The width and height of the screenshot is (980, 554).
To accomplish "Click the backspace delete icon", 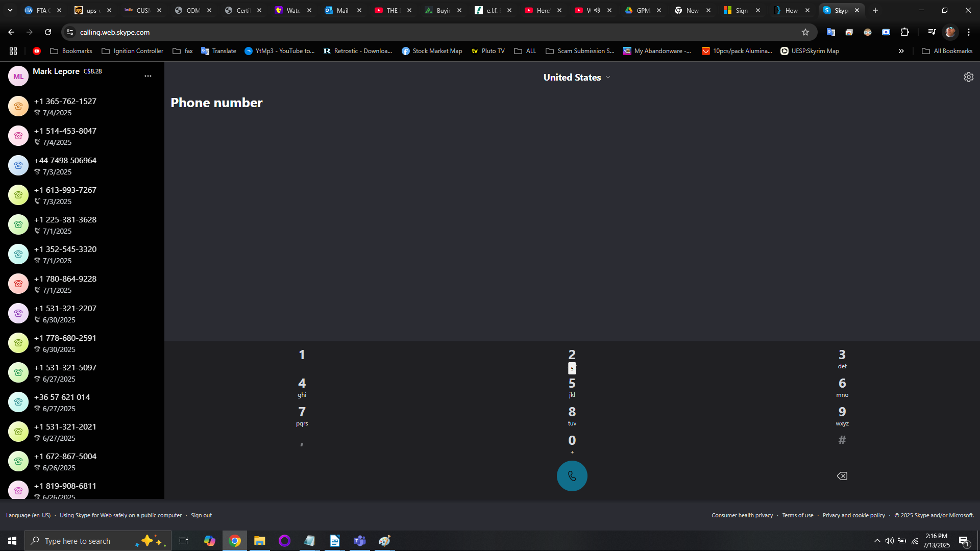I will [x=842, y=476].
